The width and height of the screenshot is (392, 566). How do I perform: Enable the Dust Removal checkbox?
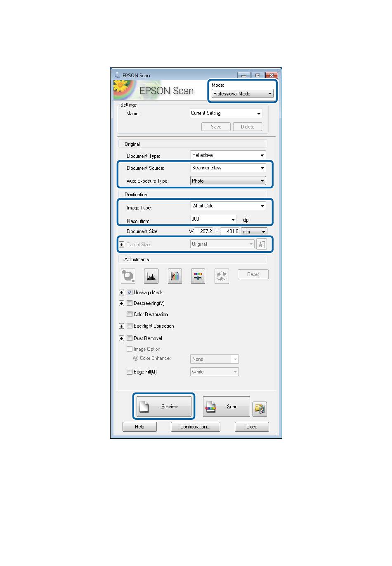pos(130,338)
